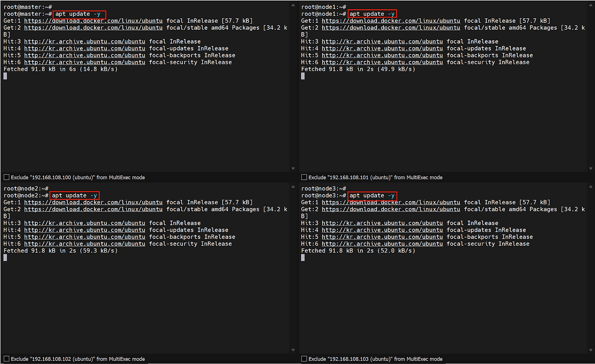Image resolution: width=595 pixels, height=364 pixels.
Task: Click scroll-up arrow in node1 terminal pane
Action: click(x=591, y=6)
